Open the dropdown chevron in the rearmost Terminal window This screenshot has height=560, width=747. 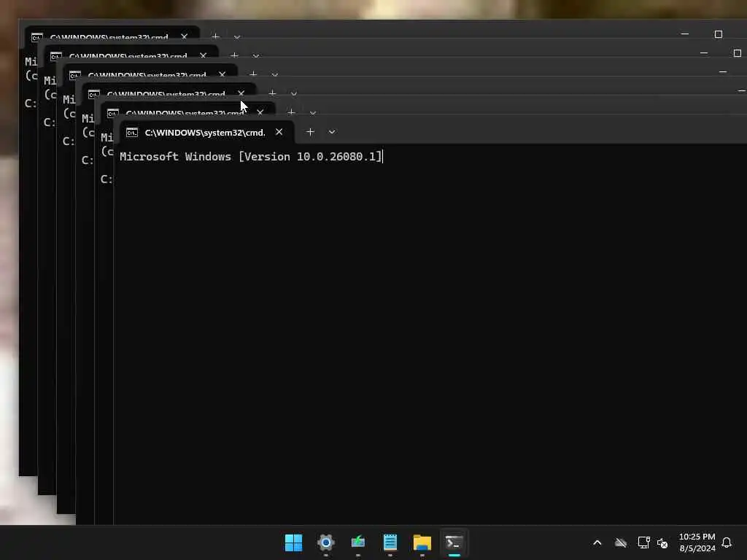(237, 37)
